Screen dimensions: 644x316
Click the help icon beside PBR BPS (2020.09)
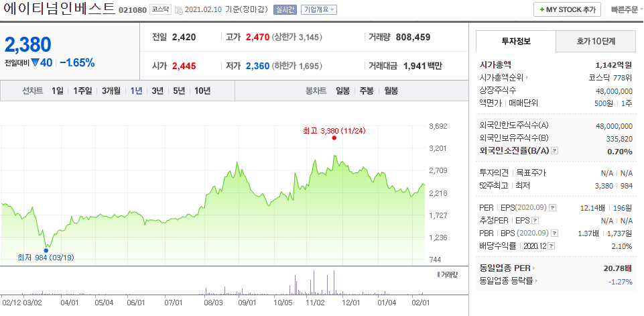555,233
